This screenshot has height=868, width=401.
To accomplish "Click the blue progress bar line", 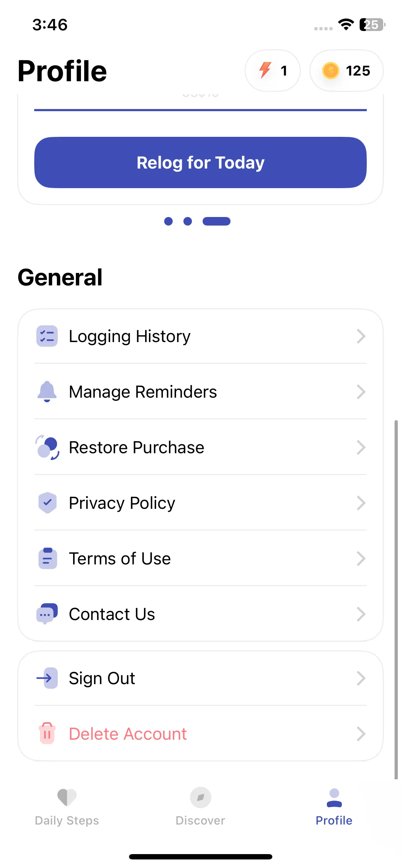I will (x=200, y=110).
